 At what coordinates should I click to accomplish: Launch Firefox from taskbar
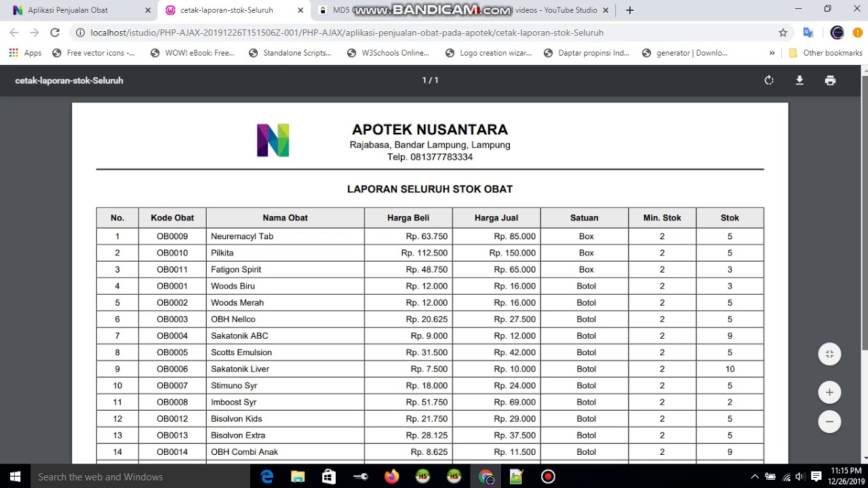click(391, 476)
